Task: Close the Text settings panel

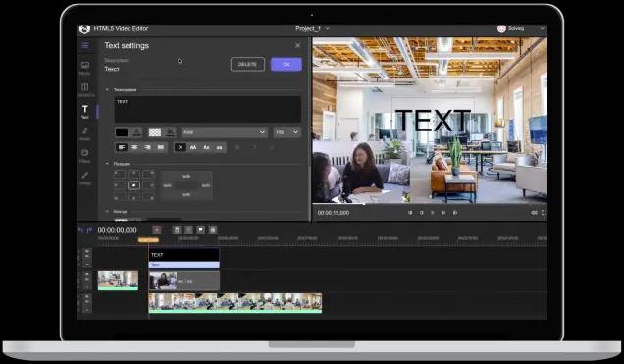Action: [x=297, y=46]
